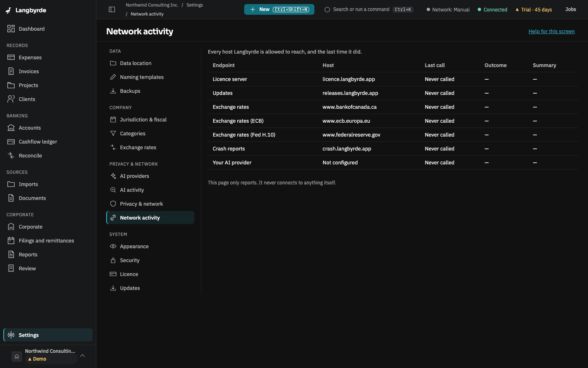Click the Privacy & network shield icon
The image size is (588, 368).
pos(113,204)
